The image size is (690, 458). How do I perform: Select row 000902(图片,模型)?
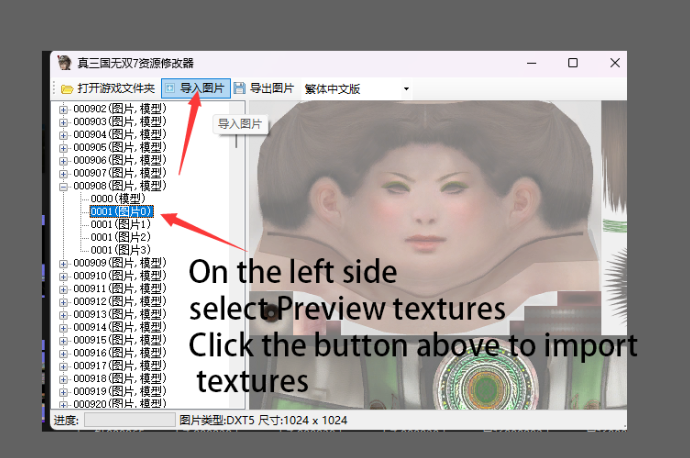[x=120, y=109]
